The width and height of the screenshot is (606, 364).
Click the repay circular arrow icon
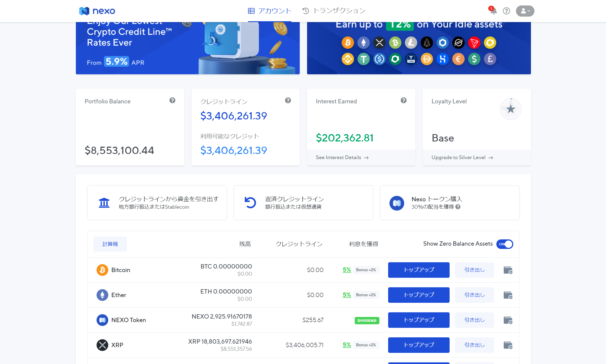pyautogui.click(x=250, y=203)
